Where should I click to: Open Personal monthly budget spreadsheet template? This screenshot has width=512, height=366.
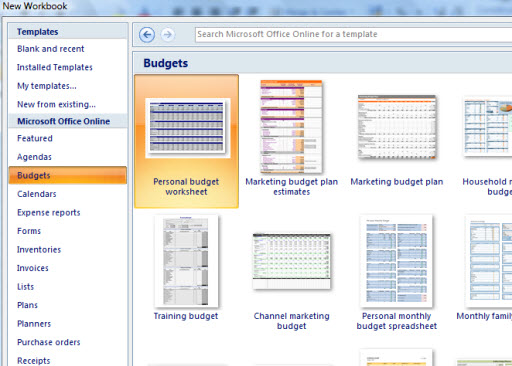click(397, 273)
